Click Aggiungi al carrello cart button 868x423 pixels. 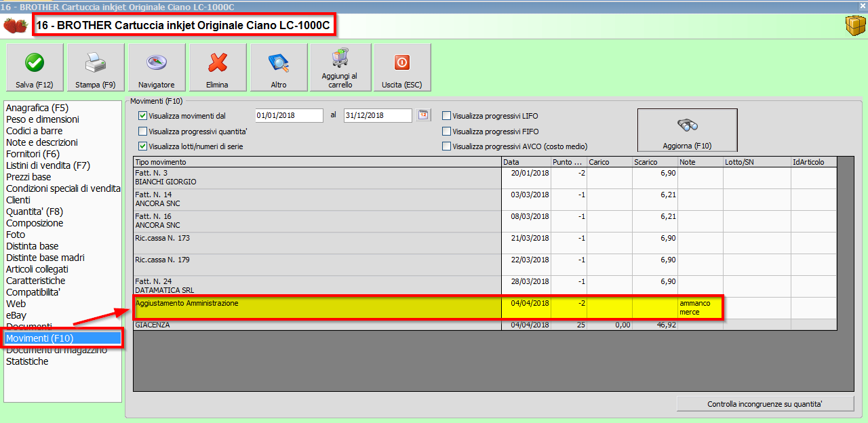click(340, 67)
